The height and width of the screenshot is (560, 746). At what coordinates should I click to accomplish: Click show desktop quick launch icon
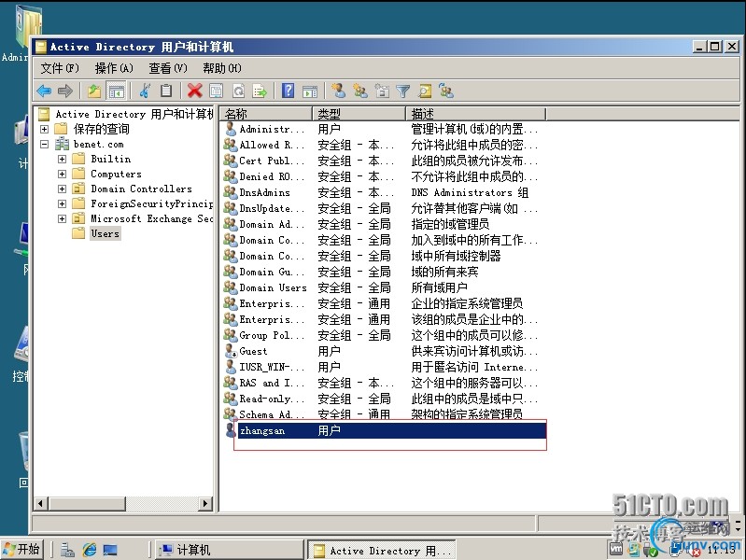click(110, 550)
